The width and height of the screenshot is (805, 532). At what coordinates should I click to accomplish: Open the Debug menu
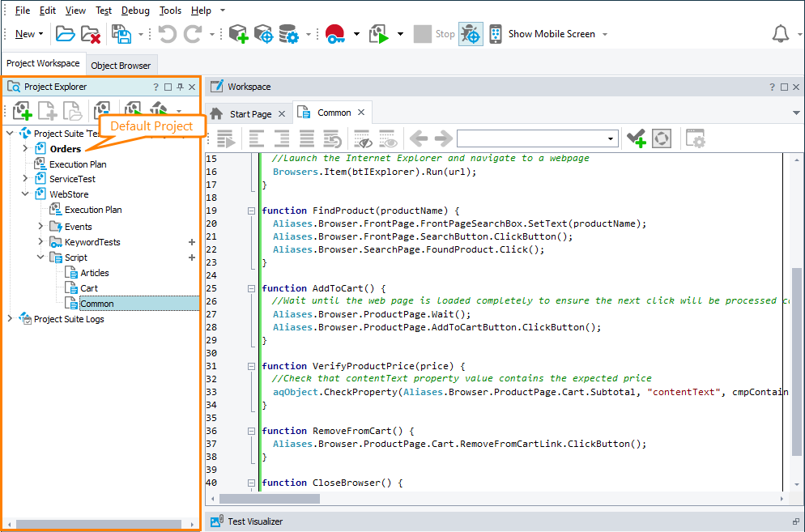click(x=135, y=11)
